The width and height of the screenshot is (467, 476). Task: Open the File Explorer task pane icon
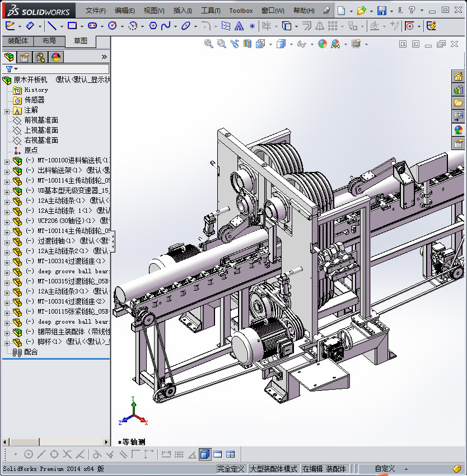458,103
